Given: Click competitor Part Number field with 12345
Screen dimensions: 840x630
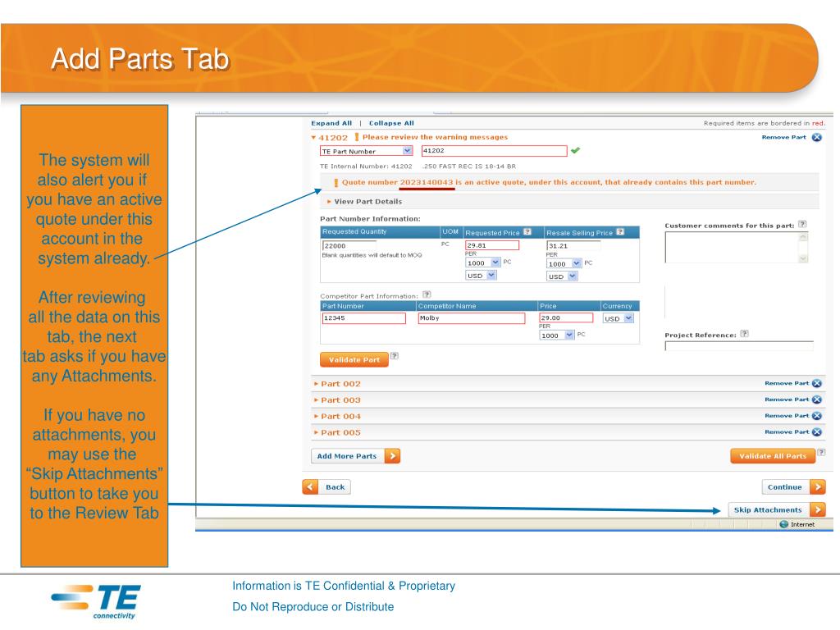Looking at the screenshot, I should pyautogui.click(x=363, y=318).
